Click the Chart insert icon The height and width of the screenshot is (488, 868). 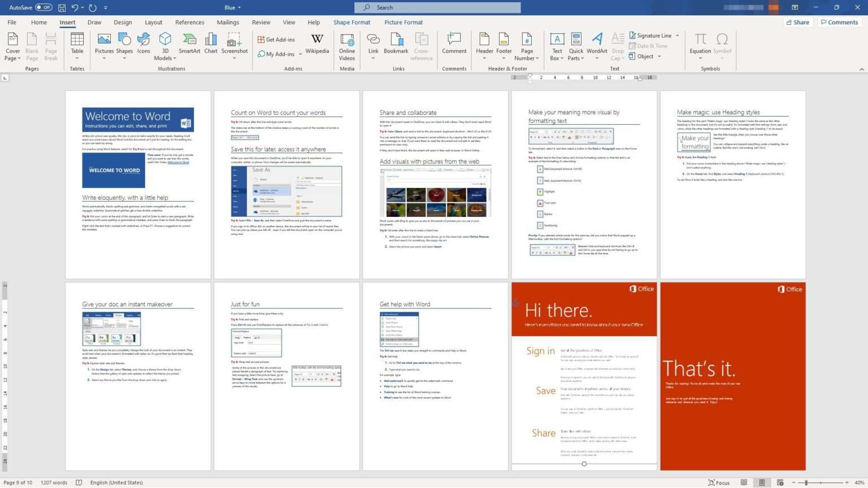[x=210, y=45]
